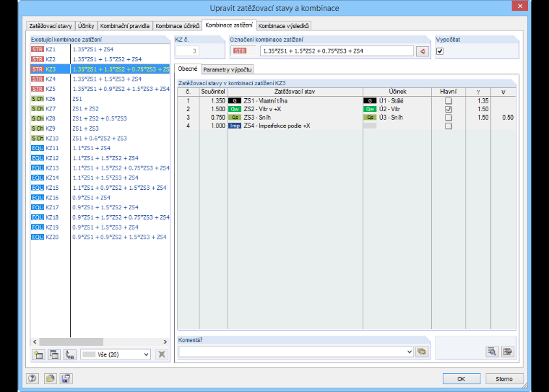Click the ZS4 - Imperfekce podle +X cell
This screenshot has width=549, height=392.
pos(295,126)
